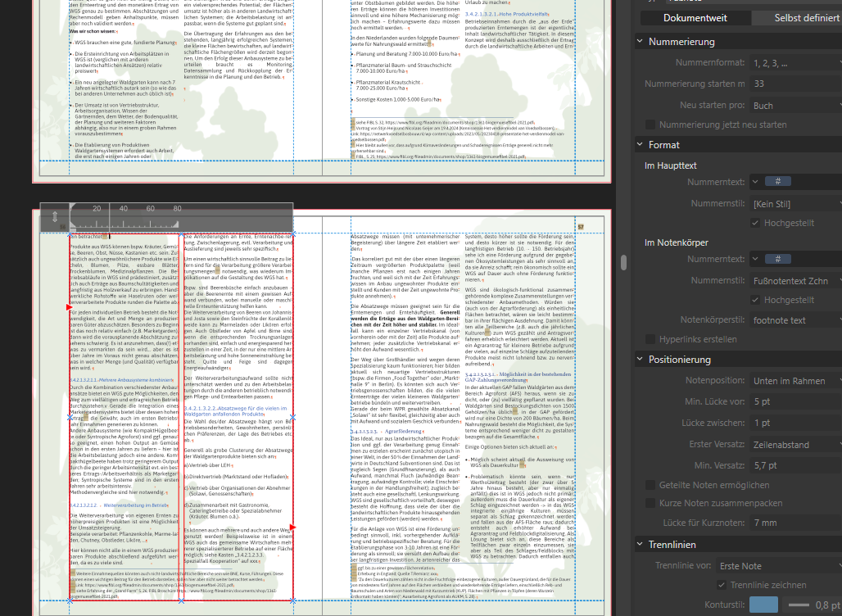Click the vertical scrollbar beside the document
Viewport: 842px width, 616px height.
click(x=623, y=263)
